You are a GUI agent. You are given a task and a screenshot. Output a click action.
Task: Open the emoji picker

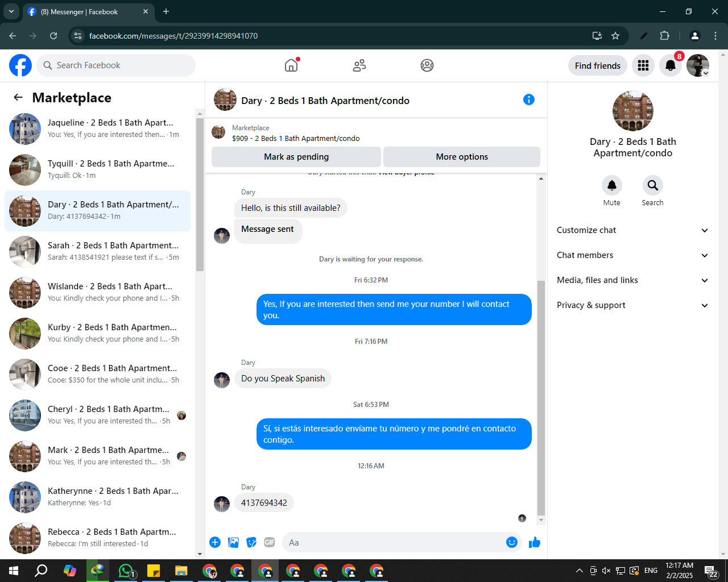point(512,542)
